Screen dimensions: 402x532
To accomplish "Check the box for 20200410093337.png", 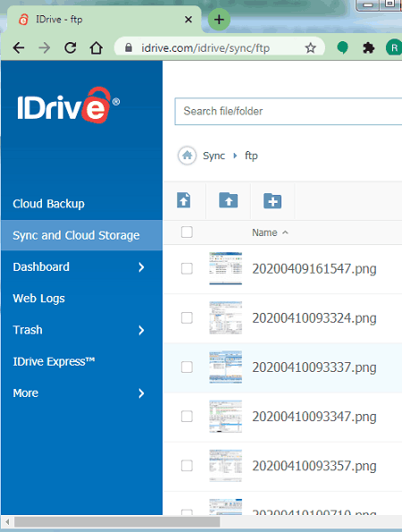I will (187, 367).
